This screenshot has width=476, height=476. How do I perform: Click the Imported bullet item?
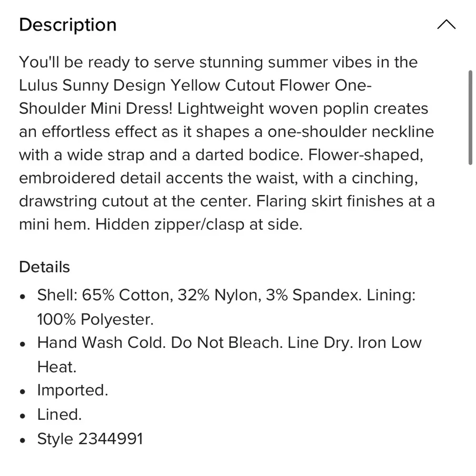tap(72, 390)
